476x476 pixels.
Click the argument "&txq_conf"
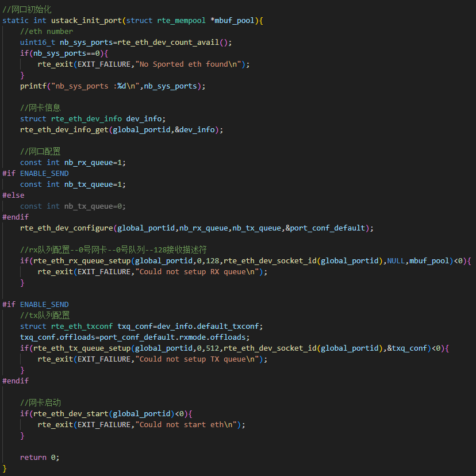pyautogui.click(x=407, y=348)
